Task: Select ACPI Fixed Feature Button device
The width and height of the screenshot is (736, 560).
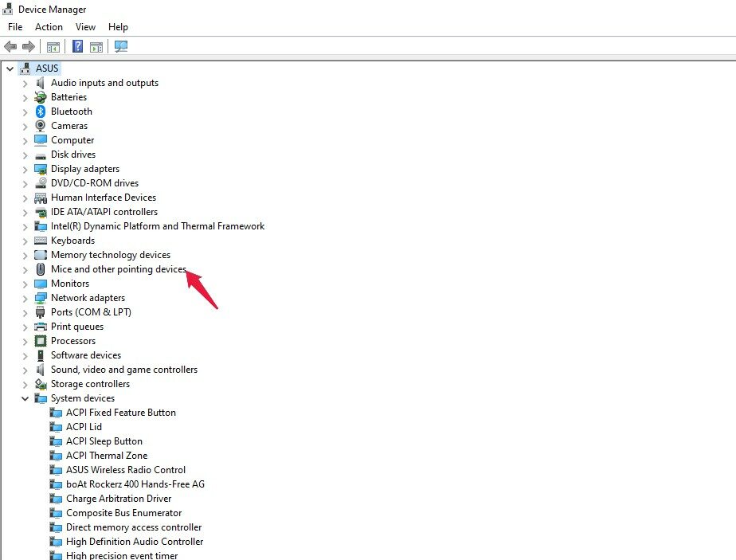Action: [x=121, y=413]
